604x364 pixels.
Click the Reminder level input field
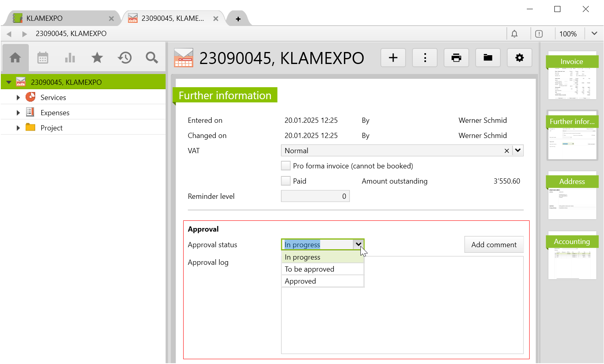[x=315, y=196]
